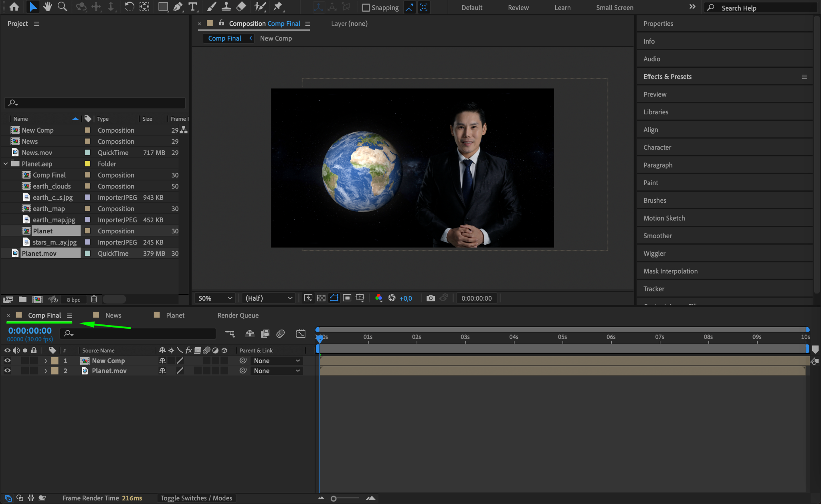Open the 50% magnification dropdown

[x=215, y=298]
